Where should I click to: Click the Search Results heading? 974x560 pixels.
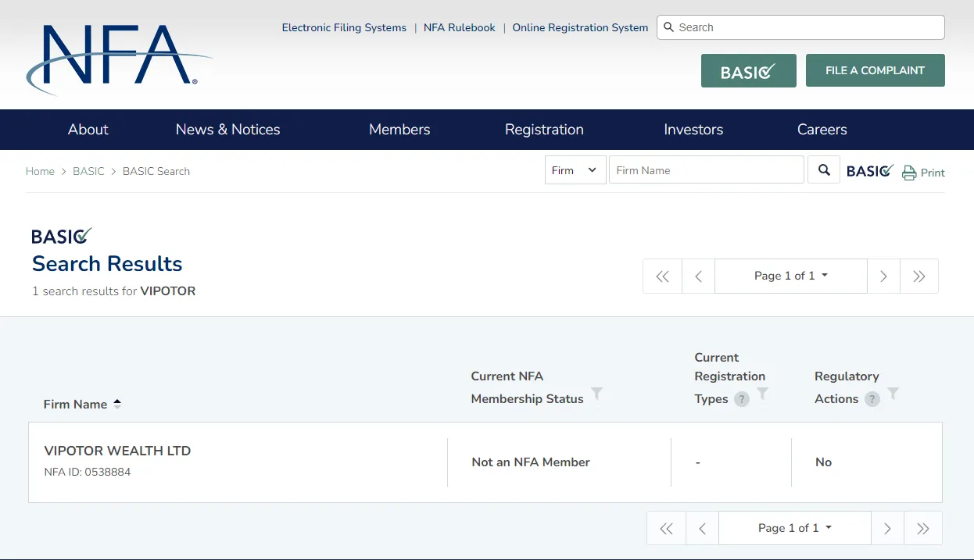click(107, 264)
